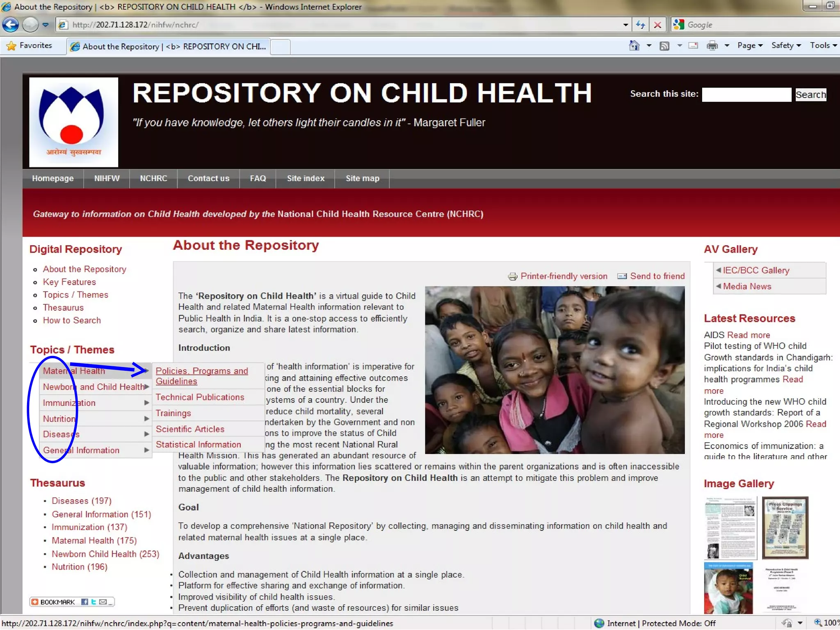Click the browser Back arrow button
840x630 pixels.
(11, 25)
